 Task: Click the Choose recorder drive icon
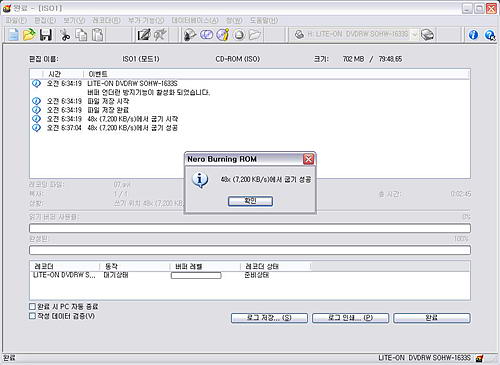pos(427,35)
